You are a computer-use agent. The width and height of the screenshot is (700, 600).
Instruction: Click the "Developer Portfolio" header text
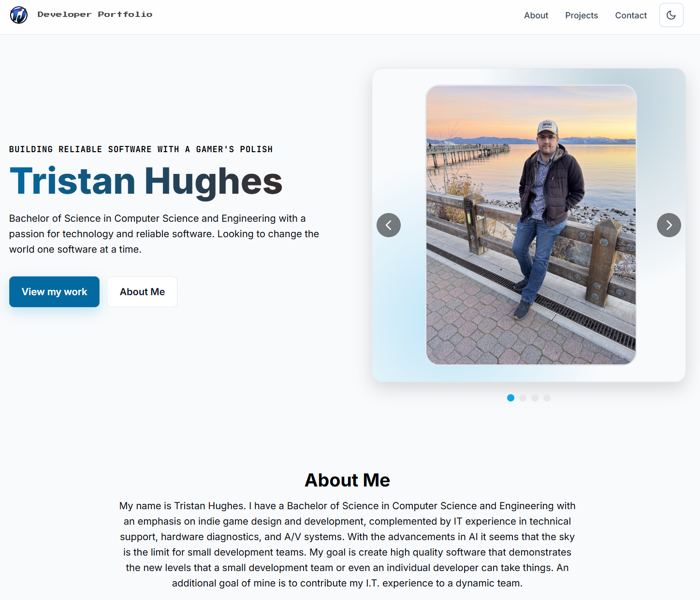tap(95, 14)
